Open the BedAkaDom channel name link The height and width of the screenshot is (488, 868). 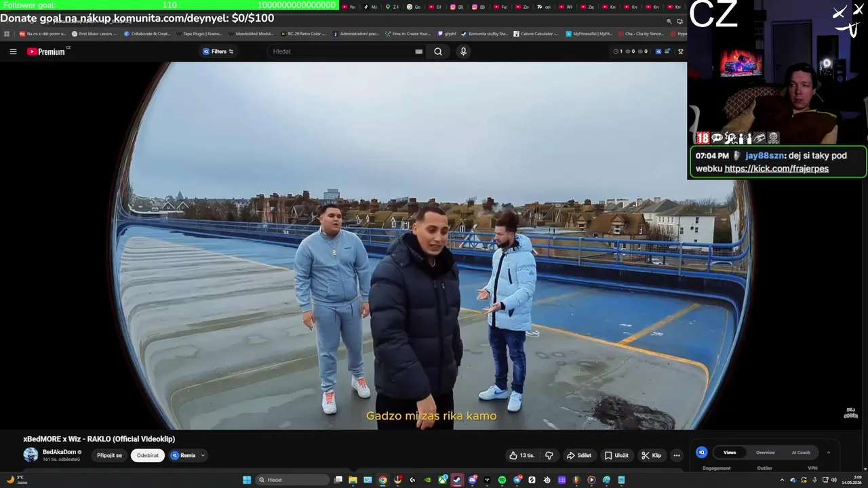[x=59, y=452]
